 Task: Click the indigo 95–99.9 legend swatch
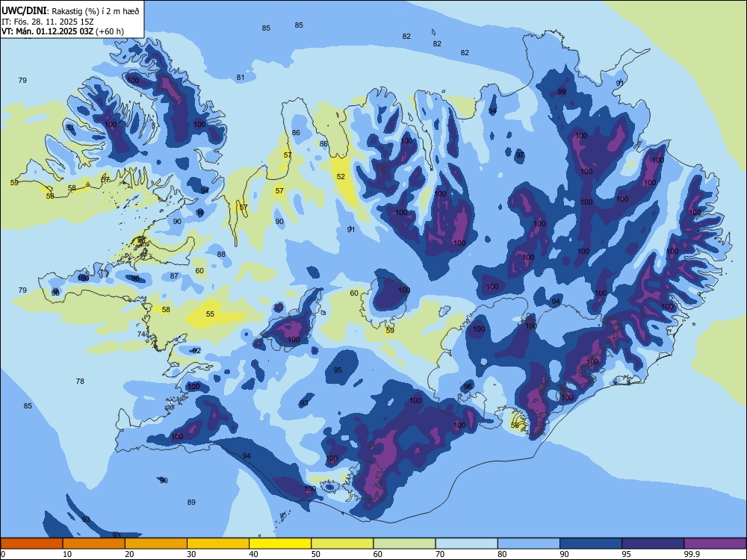click(x=653, y=544)
